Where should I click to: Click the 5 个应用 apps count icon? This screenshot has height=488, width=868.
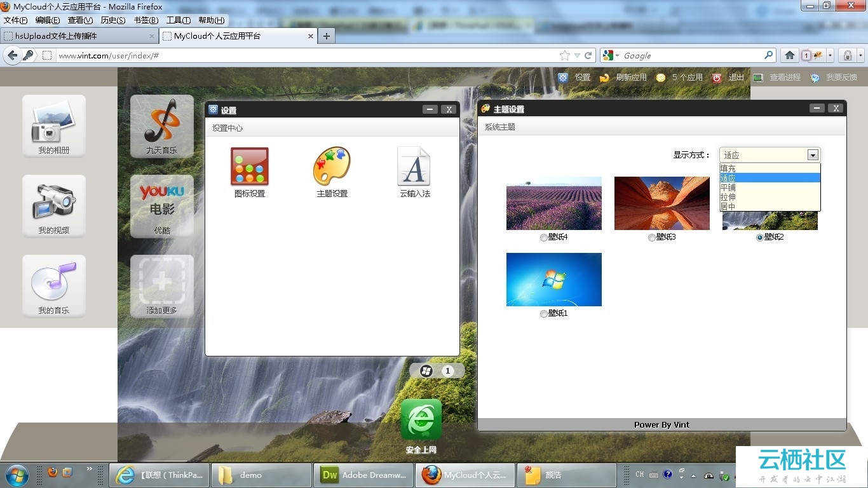click(661, 78)
